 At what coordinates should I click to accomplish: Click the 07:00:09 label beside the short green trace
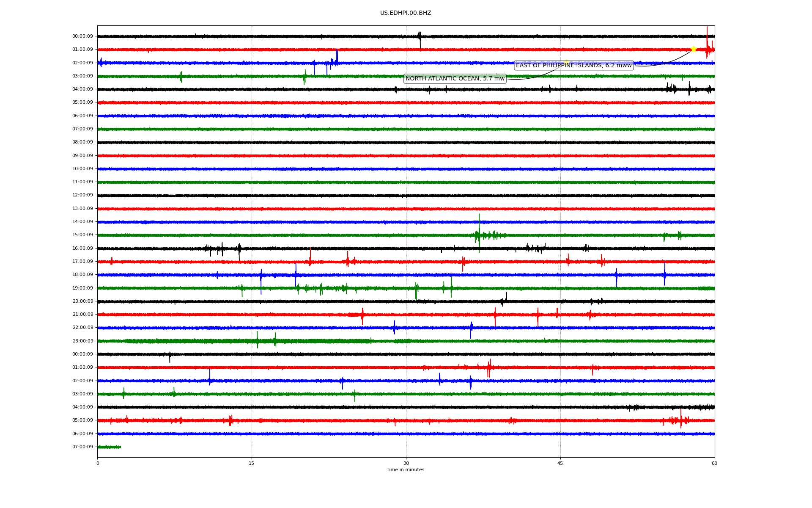(x=82, y=447)
